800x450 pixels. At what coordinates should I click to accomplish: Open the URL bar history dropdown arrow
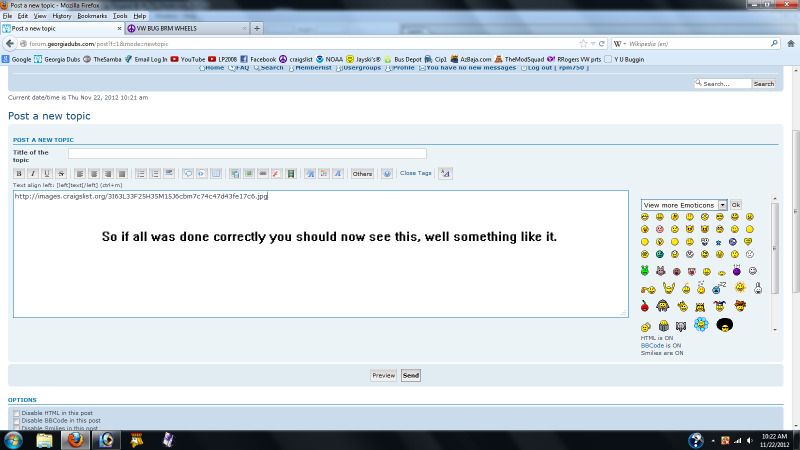593,44
